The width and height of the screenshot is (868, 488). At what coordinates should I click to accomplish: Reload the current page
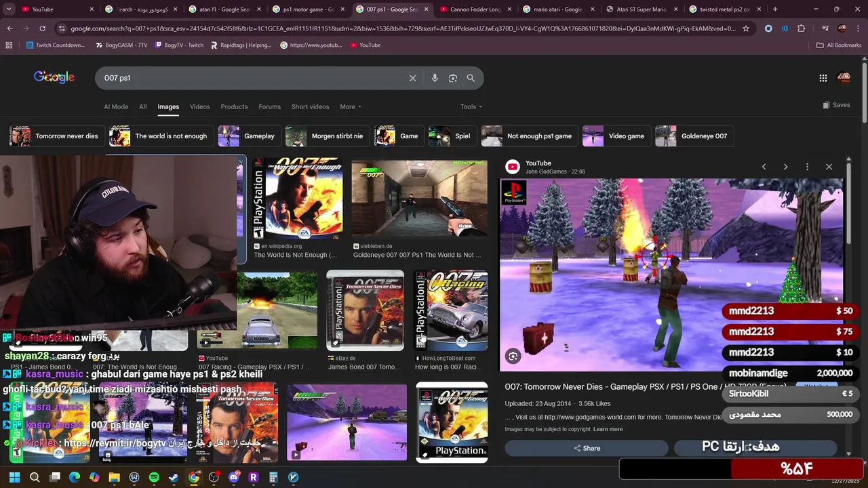pos(42,28)
